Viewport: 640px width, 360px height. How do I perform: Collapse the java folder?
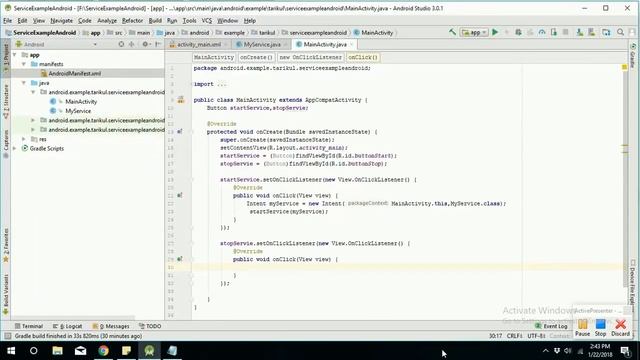(x=24, y=82)
